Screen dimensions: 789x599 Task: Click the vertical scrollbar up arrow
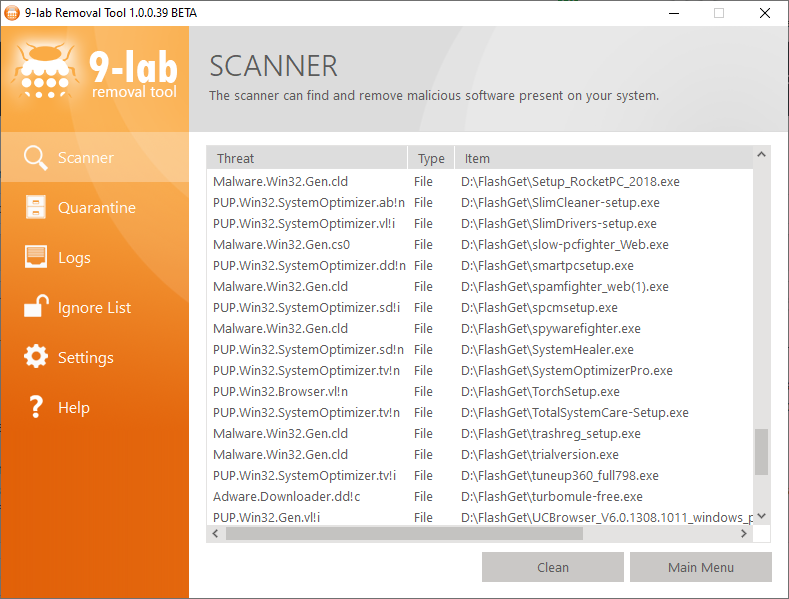click(x=761, y=155)
